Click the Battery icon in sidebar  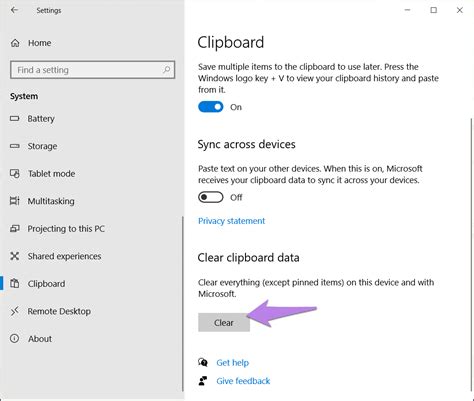pyautogui.click(x=15, y=118)
